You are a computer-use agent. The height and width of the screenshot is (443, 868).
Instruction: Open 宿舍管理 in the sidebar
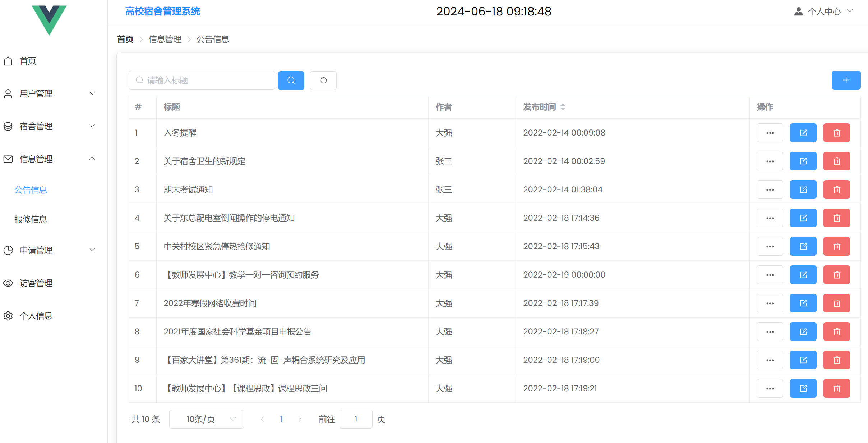tap(36, 126)
